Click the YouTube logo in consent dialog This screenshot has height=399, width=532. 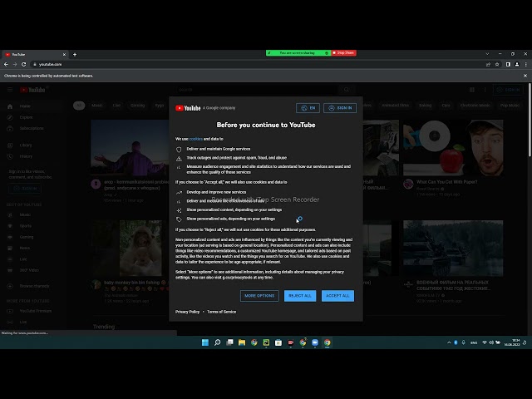tap(188, 108)
